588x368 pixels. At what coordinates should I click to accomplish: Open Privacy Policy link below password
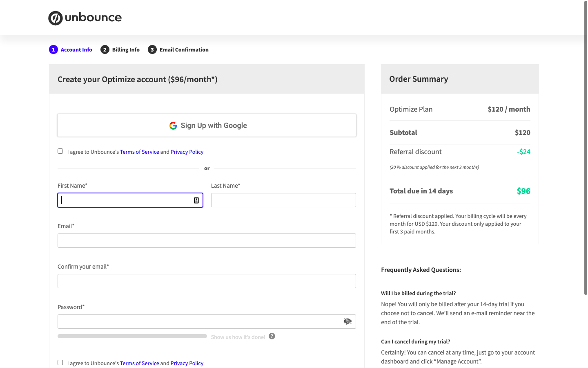point(187,363)
